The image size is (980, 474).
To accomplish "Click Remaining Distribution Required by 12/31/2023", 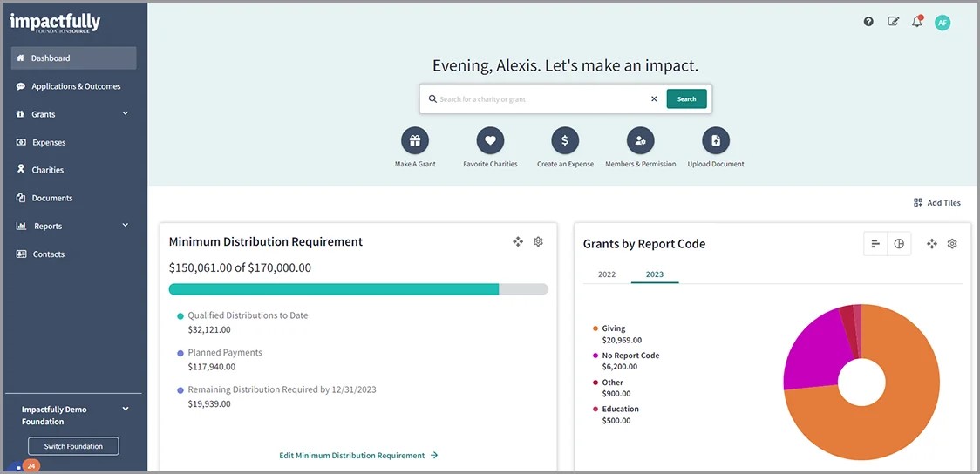I will pos(282,389).
